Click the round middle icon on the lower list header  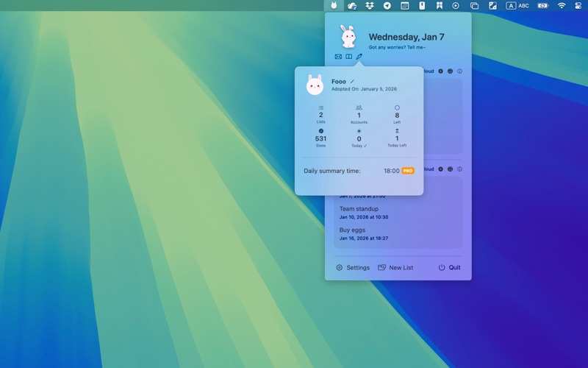pos(451,169)
